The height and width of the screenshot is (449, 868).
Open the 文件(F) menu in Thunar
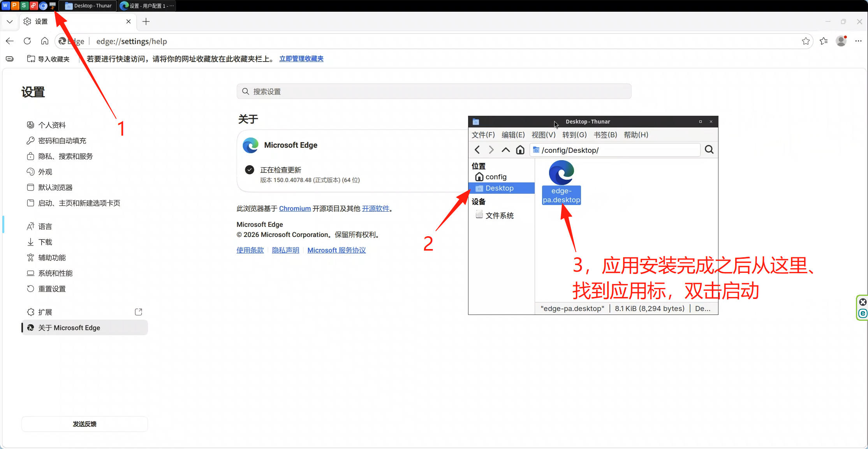(x=483, y=135)
